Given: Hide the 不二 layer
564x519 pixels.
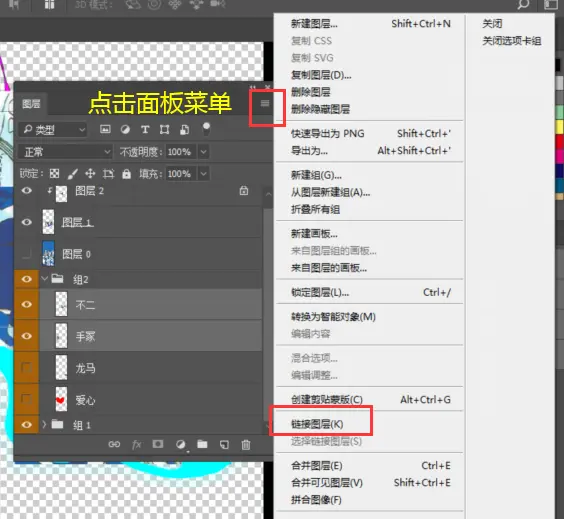Looking at the screenshot, I should click(x=27, y=304).
